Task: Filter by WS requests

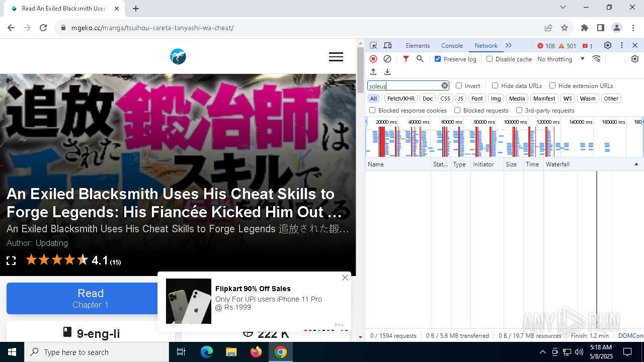Action: click(568, 99)
